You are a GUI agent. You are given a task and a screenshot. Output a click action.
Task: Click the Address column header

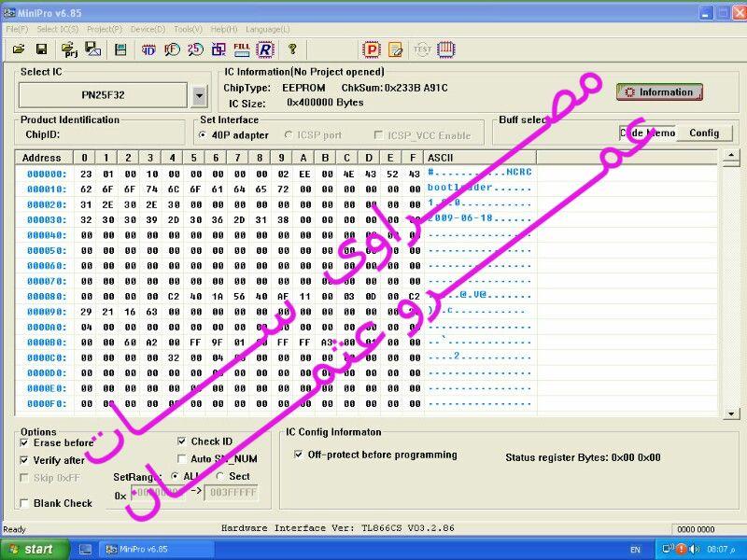(42, 158)
